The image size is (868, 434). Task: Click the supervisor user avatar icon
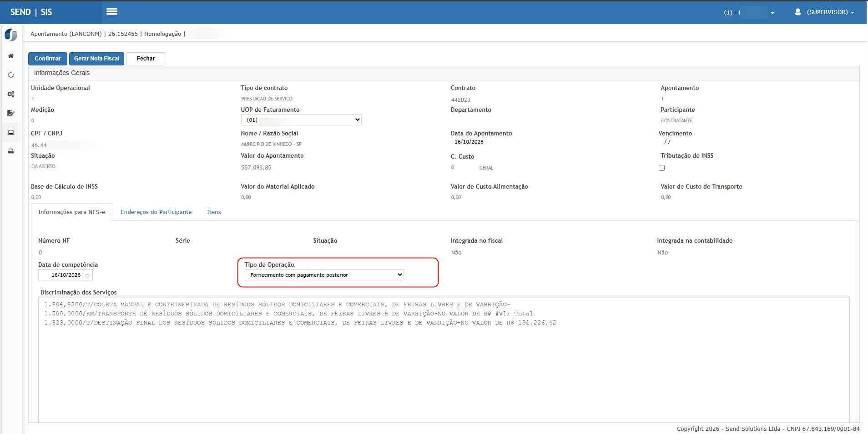point(797,12)
